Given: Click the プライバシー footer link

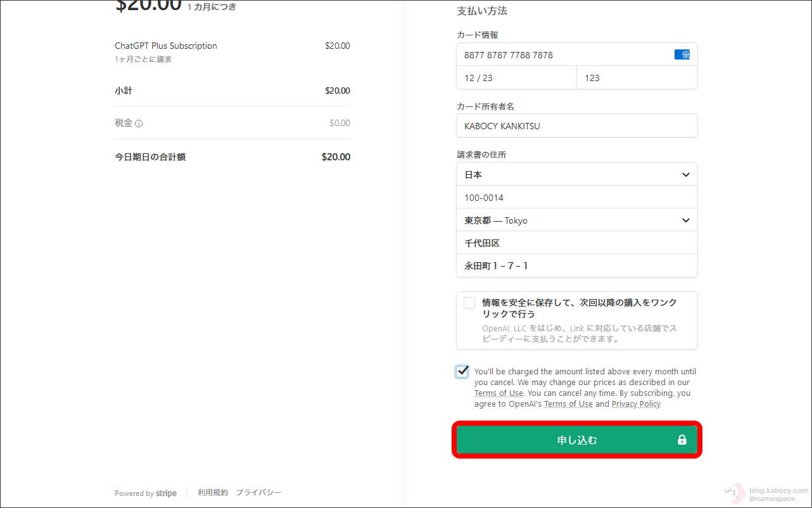Looking at the screenshot, I should click(x=258, y=493).
